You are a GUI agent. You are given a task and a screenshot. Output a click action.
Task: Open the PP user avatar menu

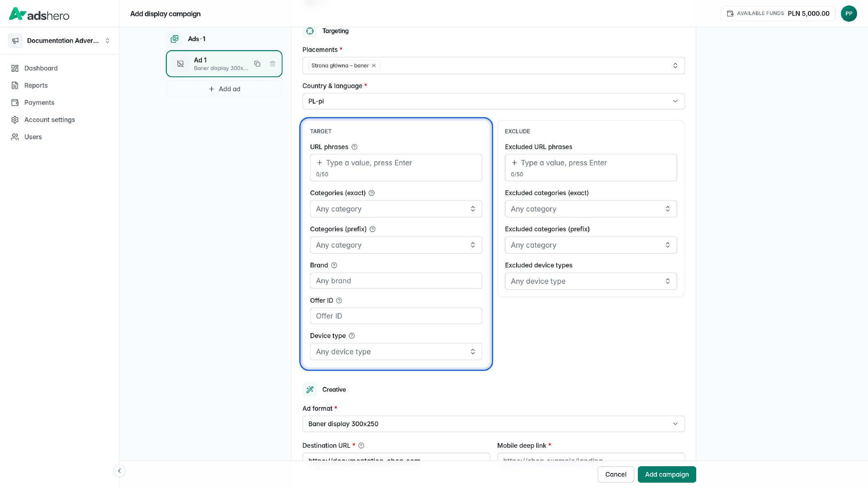click(x=849, y=14)
